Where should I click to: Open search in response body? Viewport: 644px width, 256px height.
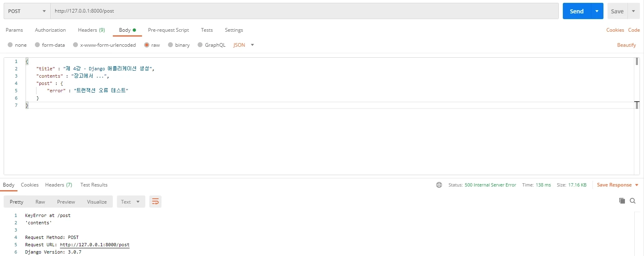tap(633, 201)
